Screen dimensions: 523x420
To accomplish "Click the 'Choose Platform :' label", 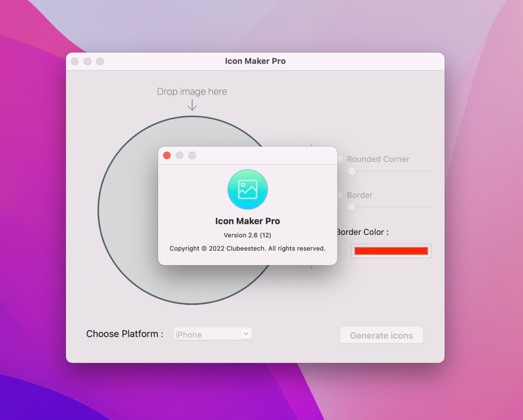I will click(x=125, y=334).
